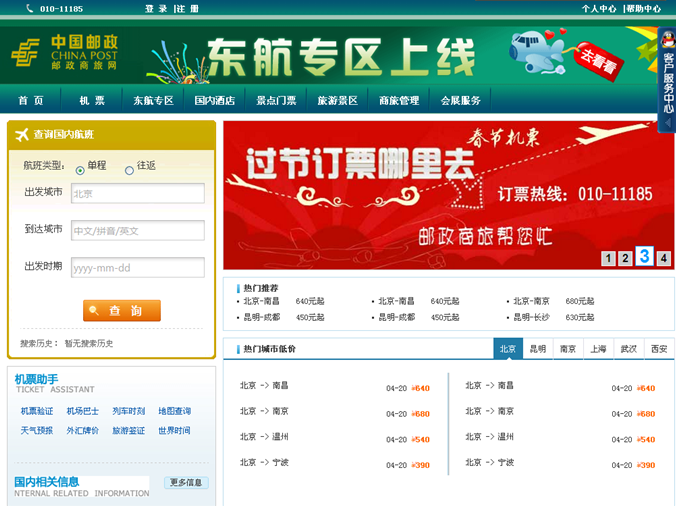Switch to 上海 city tab
676x506 pixels.
(x=598, y=349)
